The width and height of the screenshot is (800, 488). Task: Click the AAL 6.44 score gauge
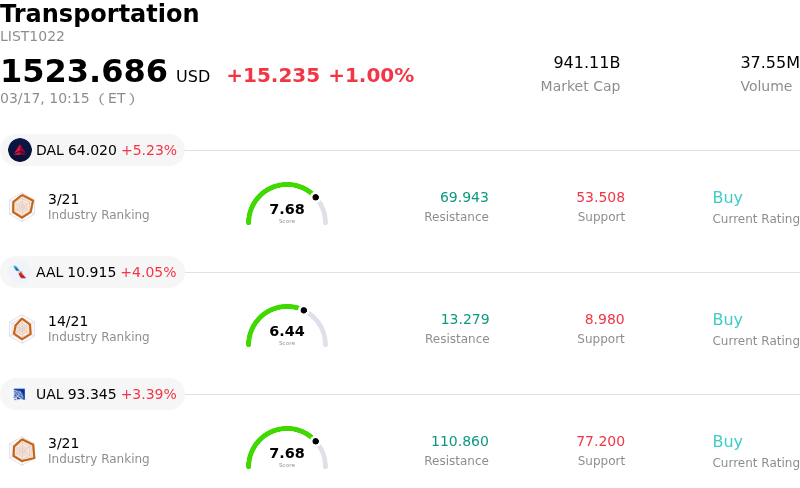coord(287,328)
